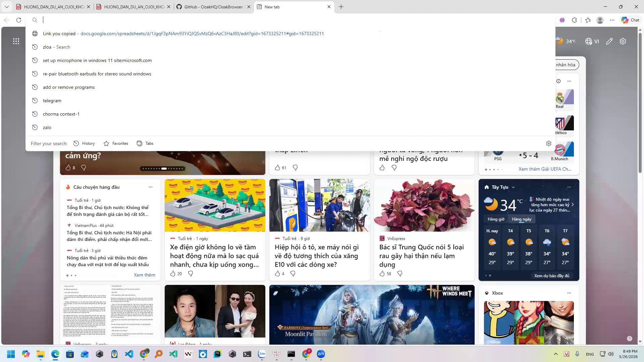The height and width of the screenshot is (362, 644).
Task: Open the electric car article headline
Action: (x=214, y=256)
